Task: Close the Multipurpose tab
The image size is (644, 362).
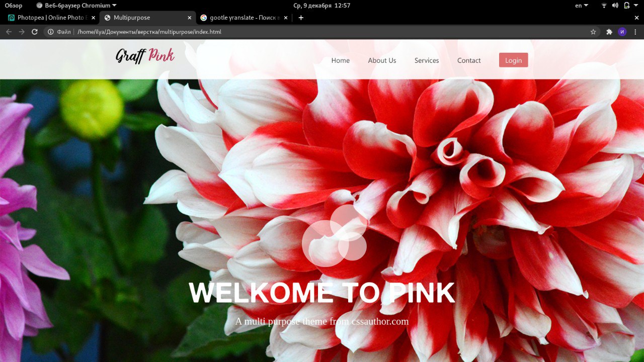Action: coord(190,18)
